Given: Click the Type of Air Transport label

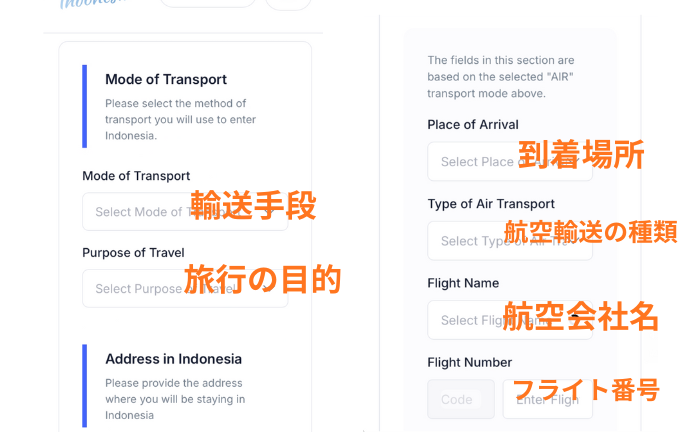Looking at the screenshot, I should pos(491,204).
